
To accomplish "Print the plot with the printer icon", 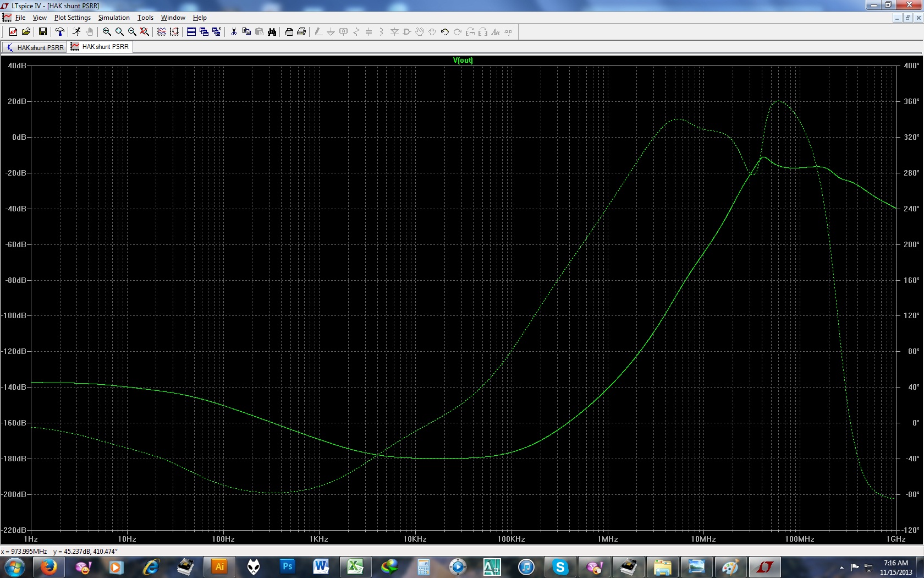I will 301,32.
